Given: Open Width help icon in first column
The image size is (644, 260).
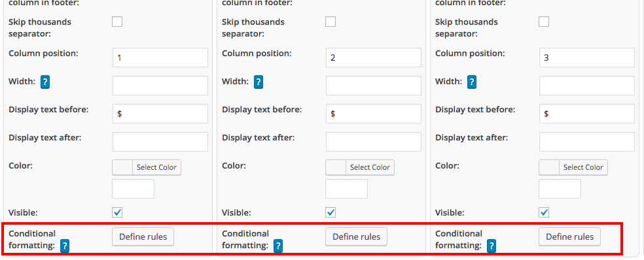Looking at the screenshot, I should pyautogui.click(x=45, y=82).
